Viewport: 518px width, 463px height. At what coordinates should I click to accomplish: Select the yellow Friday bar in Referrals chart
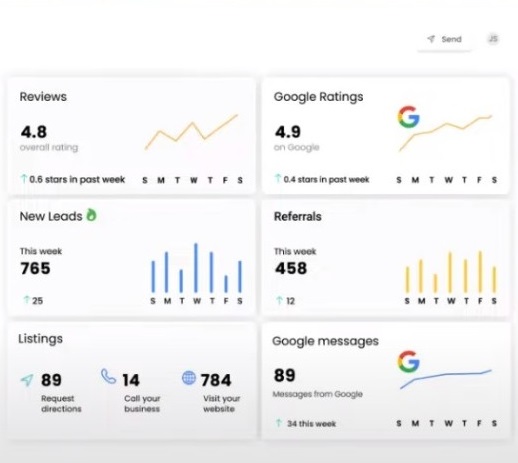480,272
